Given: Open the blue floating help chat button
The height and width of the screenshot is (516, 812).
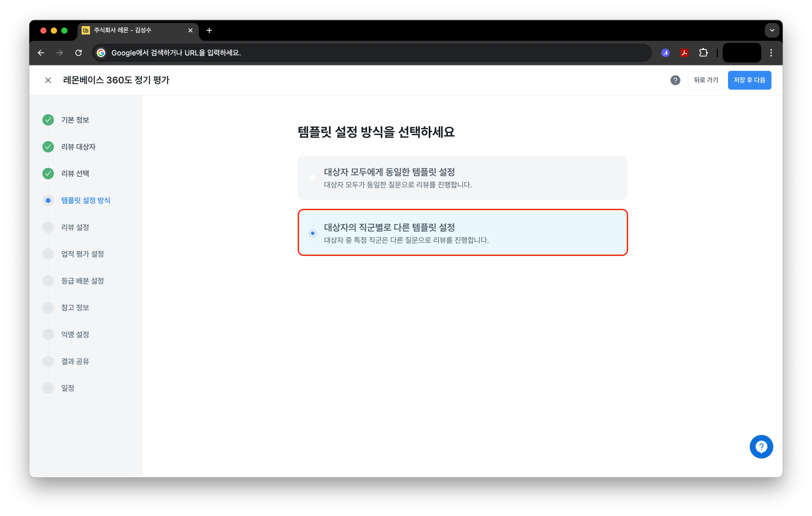Looking at the screenshot, I should [761, 446].
